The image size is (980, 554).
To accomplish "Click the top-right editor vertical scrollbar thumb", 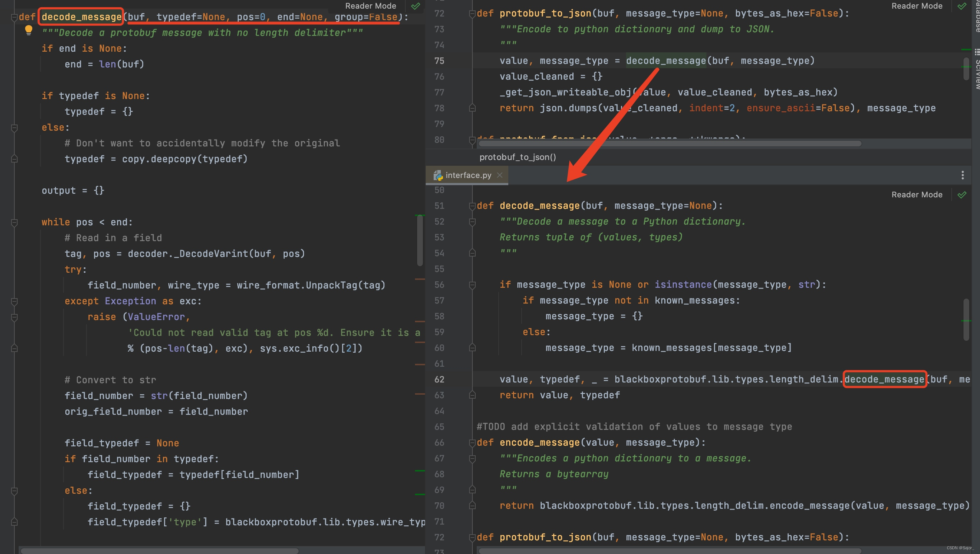I will pyautogui.click(x=966, y=69).
